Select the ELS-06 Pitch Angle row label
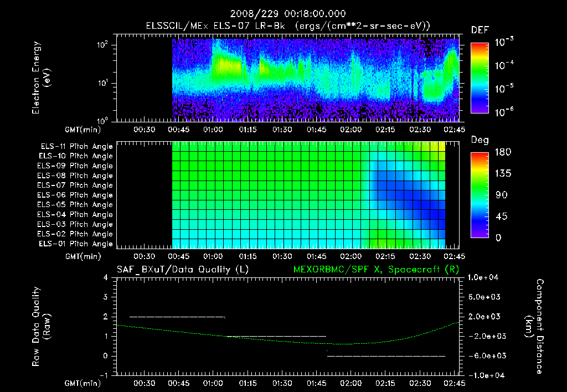 [x=75, y=195]
